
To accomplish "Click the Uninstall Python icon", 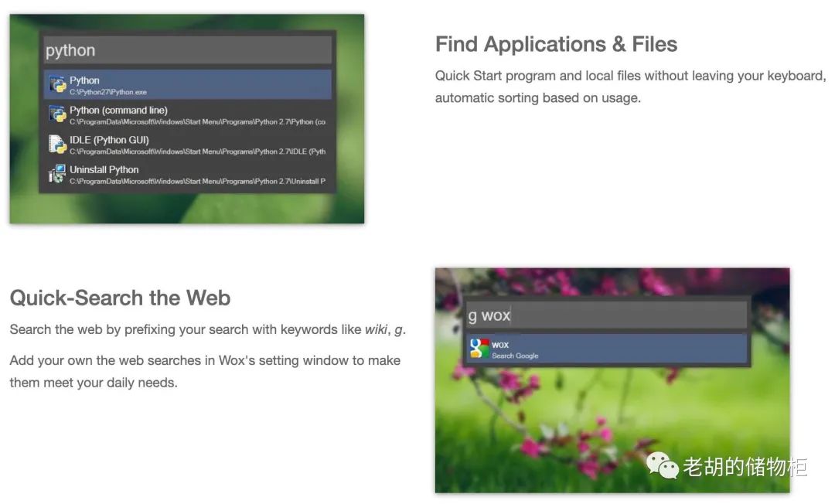I will point(57,174).
